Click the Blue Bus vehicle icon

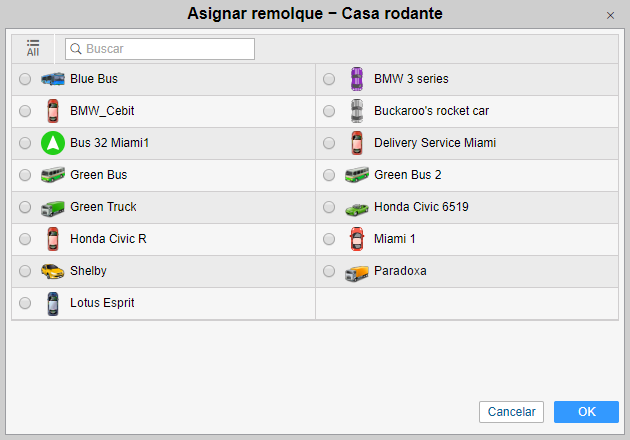coord(52,79)
